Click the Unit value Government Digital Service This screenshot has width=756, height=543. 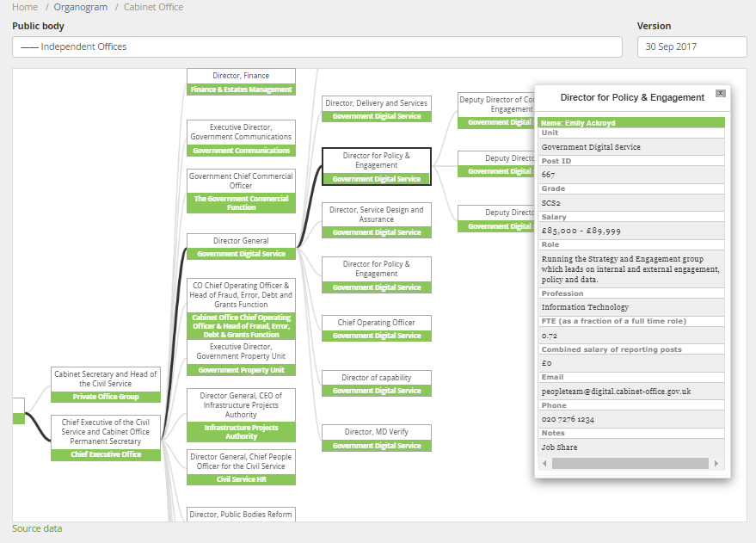tap(591, 147)
